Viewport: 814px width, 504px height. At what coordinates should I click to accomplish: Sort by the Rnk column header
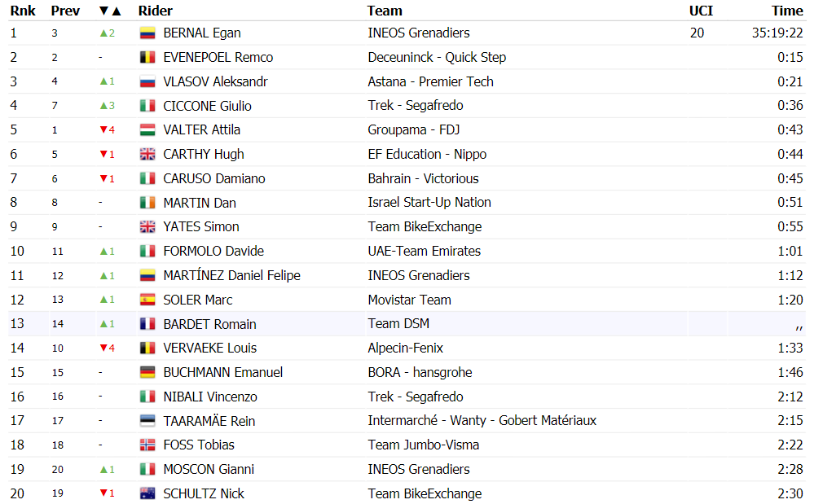(23, 11)
